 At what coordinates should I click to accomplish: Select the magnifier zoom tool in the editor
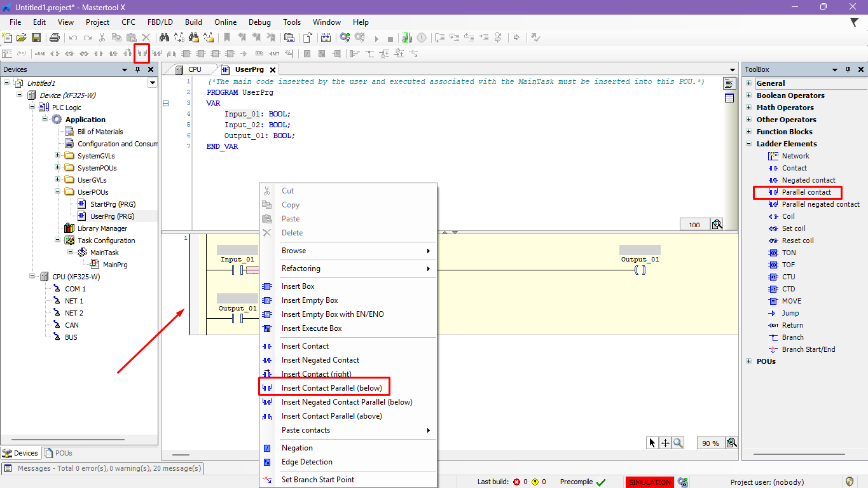click(678, 443)
